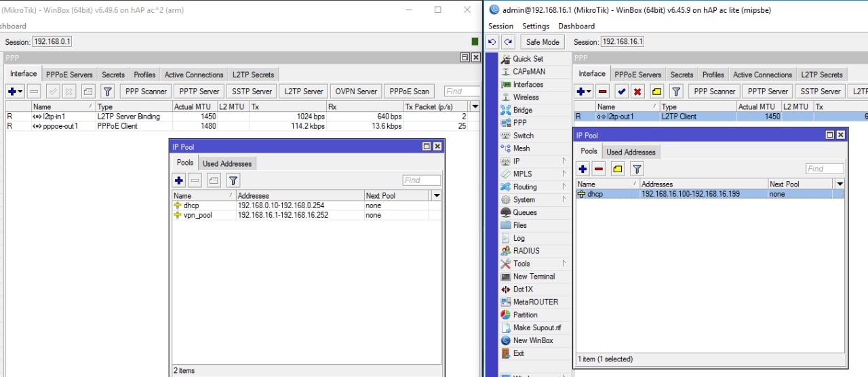Click Exit in the sidebar

[518, 354]
